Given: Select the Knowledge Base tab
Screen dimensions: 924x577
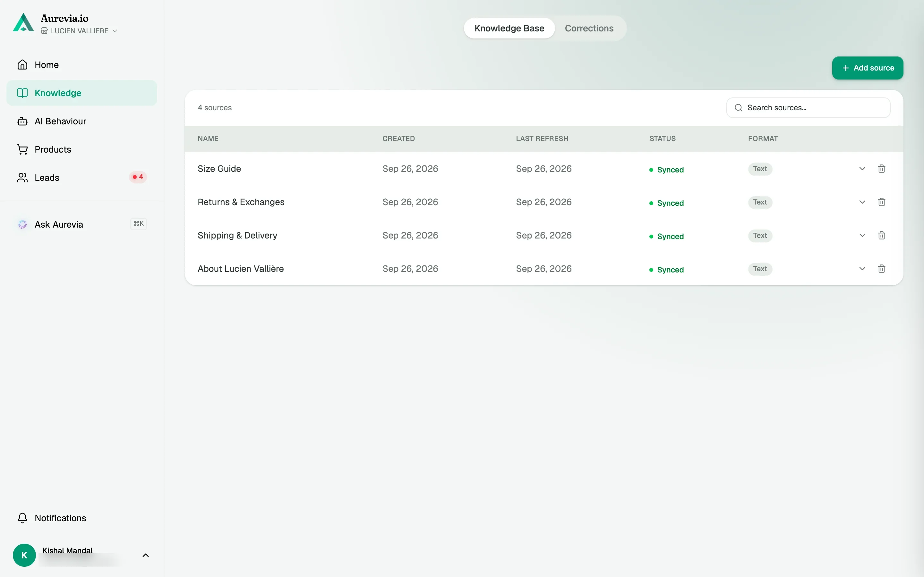Looking at the screenshot, I should (x=509, y=28).
